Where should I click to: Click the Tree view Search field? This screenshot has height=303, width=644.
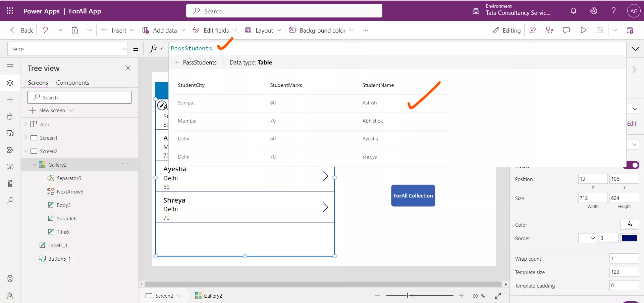(79, 97)
